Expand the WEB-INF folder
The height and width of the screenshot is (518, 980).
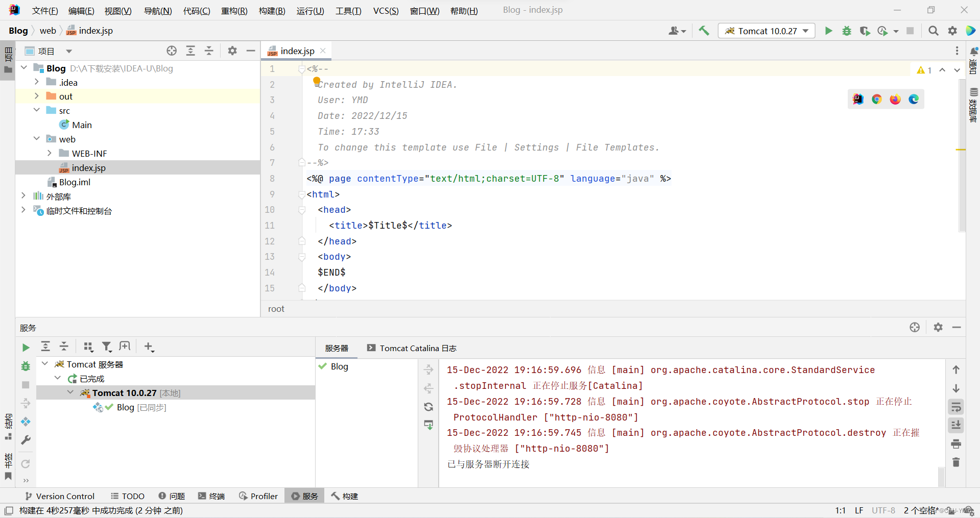pos(49,153)
